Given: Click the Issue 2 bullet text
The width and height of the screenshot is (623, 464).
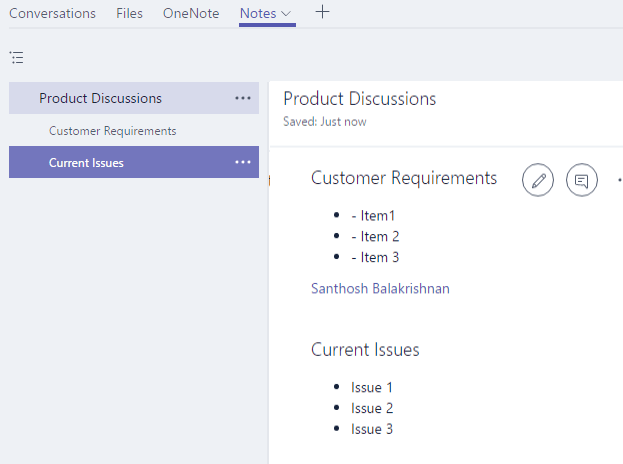Looking at the screenshot, I should click(x=372, y=408).
